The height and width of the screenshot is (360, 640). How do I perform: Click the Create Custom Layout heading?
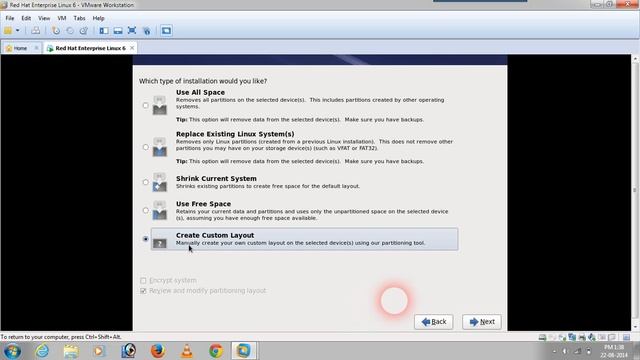215,235
